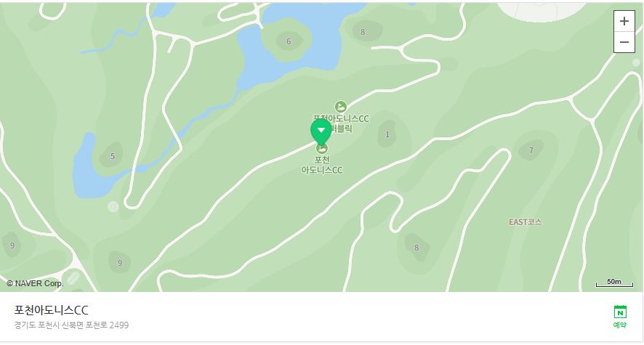Click the small white circle marker near hole 5

coord(113,206)
